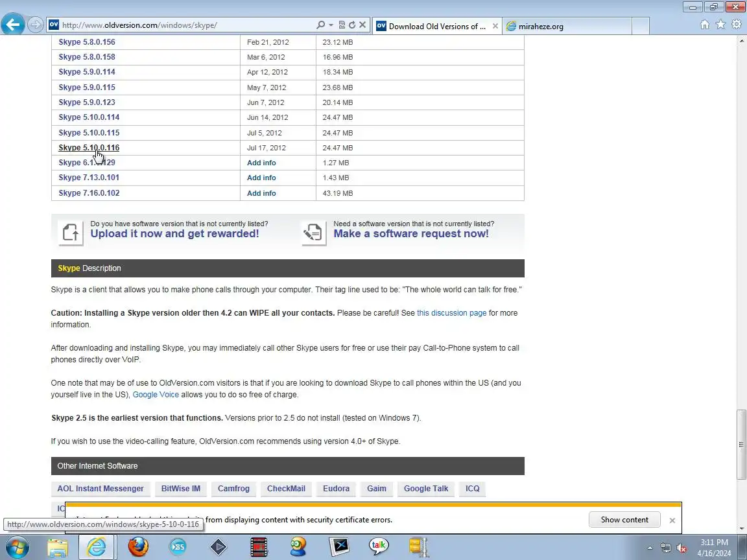Open Skype 5.9.0.115 link
Image resolution: width=747 pixels, height=560 pixels.
click(87, 87)
